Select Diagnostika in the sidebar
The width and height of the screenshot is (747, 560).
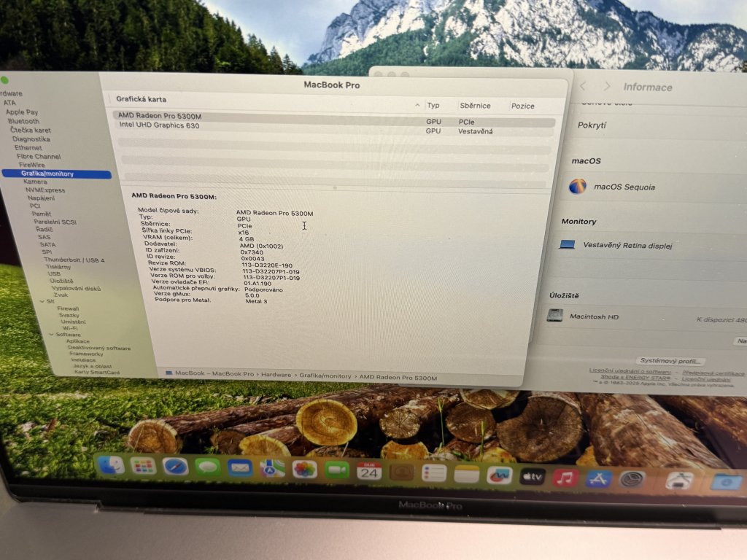point(31,139)
